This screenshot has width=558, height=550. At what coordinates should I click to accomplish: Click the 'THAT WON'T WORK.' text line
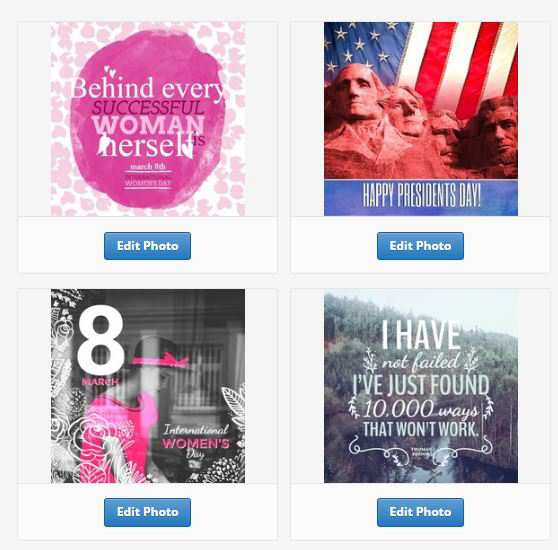click(x=420, y=429)
